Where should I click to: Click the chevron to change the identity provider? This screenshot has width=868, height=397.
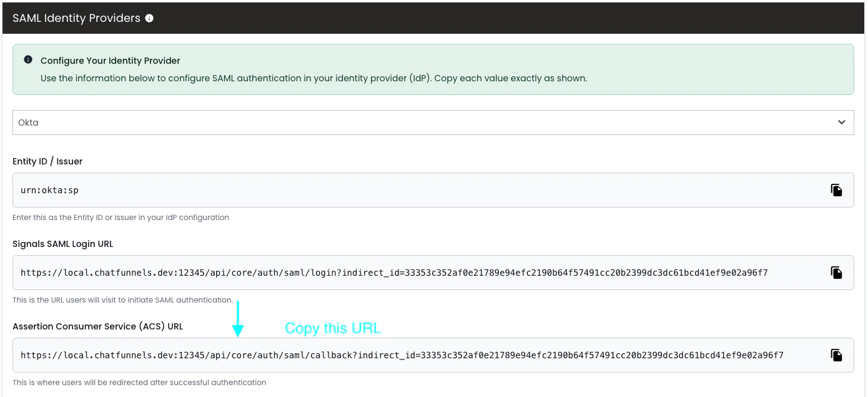pos(842,122)
